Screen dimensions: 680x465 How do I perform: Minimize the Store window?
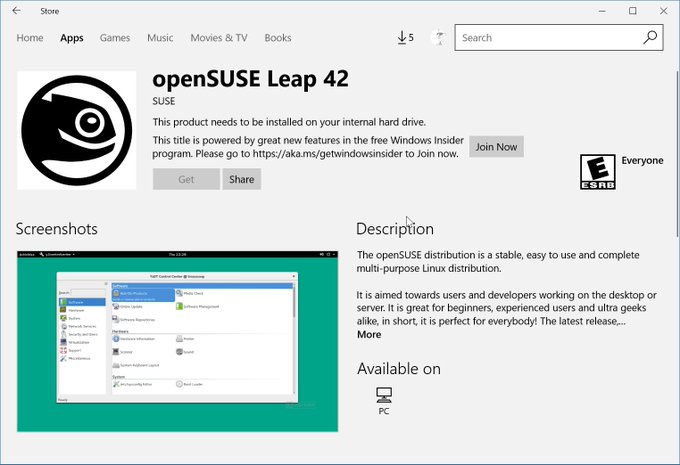[602, 11]
